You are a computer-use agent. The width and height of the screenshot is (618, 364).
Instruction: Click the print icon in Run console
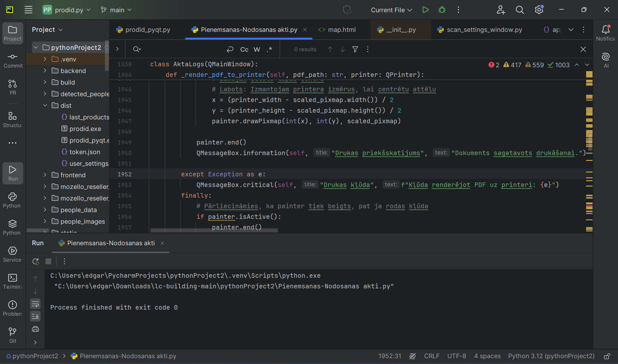(x=35, y=329)
